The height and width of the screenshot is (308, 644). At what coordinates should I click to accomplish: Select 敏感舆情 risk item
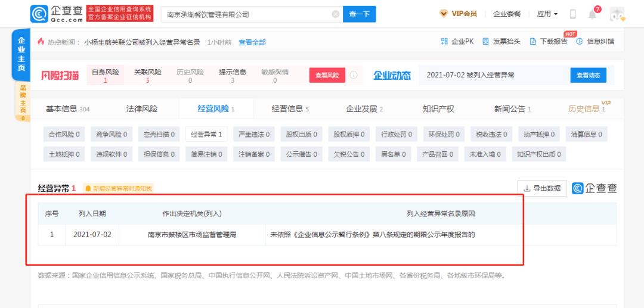click(x=275, y=76)
